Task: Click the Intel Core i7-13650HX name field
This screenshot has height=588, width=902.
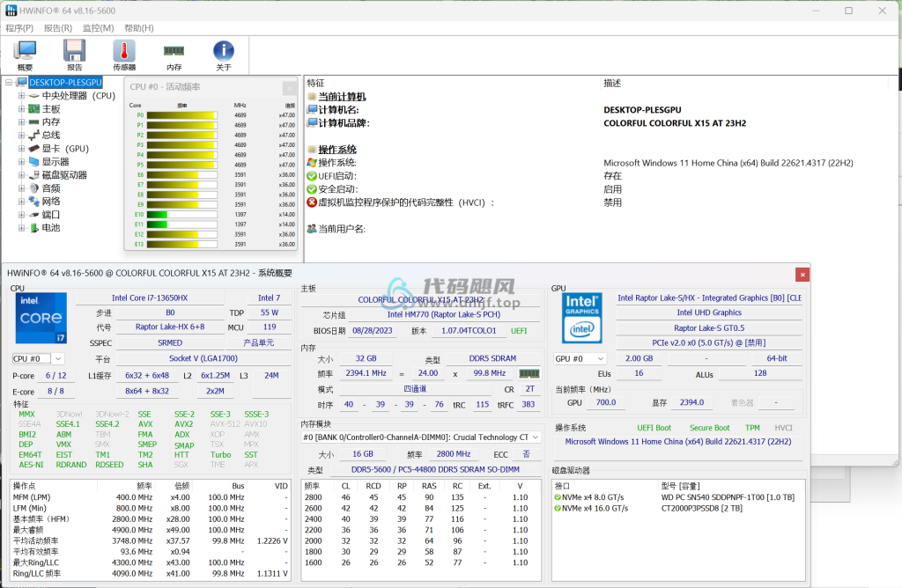Action: (150, 298)
